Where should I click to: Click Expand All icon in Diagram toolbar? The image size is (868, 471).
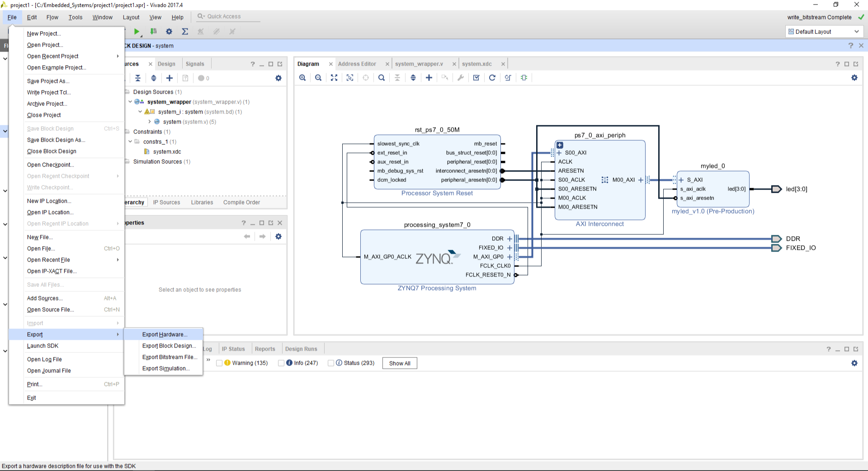point(413,78)
